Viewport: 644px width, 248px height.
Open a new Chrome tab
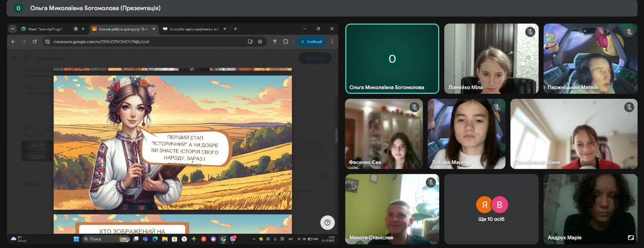pos(235,29)
